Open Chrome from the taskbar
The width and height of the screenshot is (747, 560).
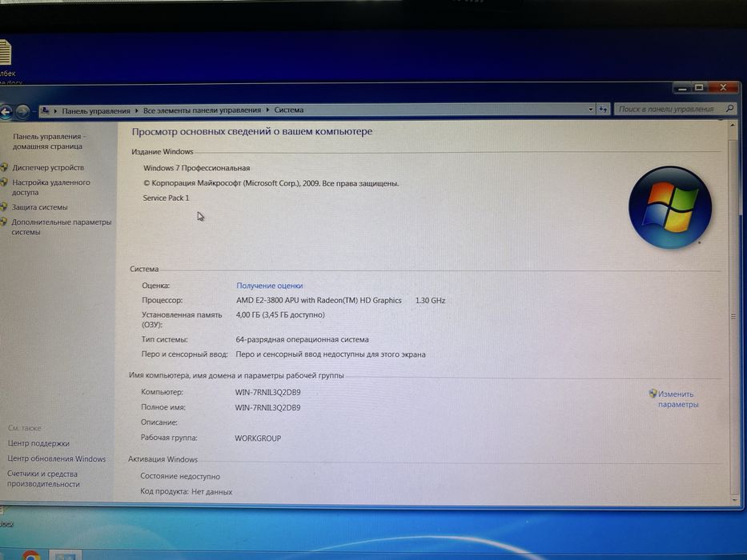(31, 555)
